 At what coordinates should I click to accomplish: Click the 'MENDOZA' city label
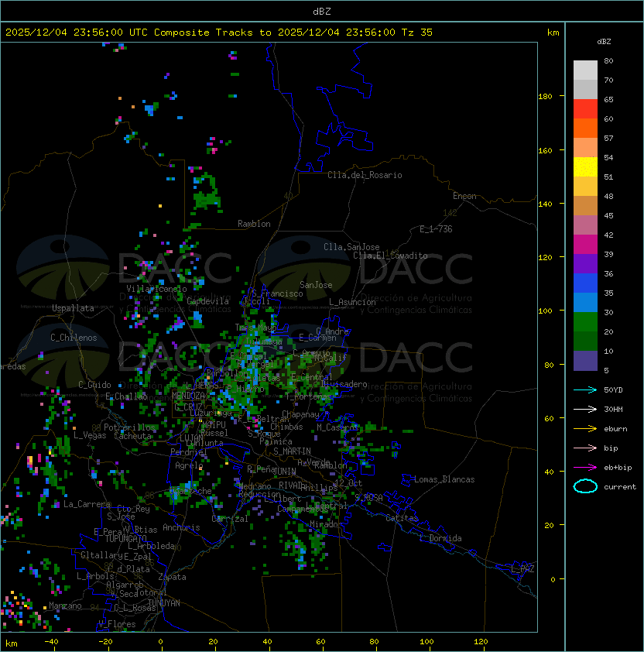tap(188, 395)
